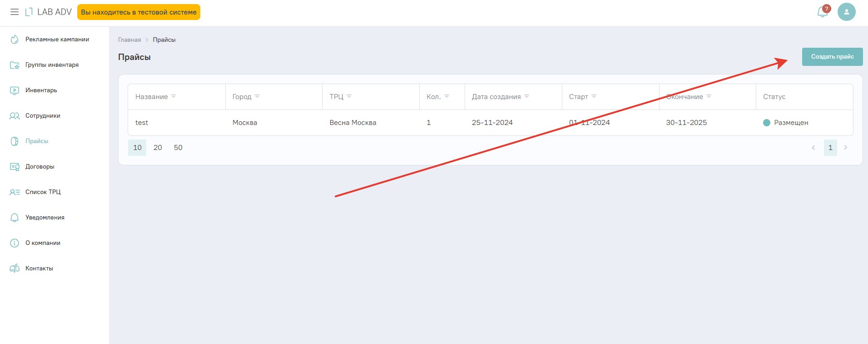Set page size to 20 rows
This screenshot has height=344, width=868.
[x=158, y=148]
